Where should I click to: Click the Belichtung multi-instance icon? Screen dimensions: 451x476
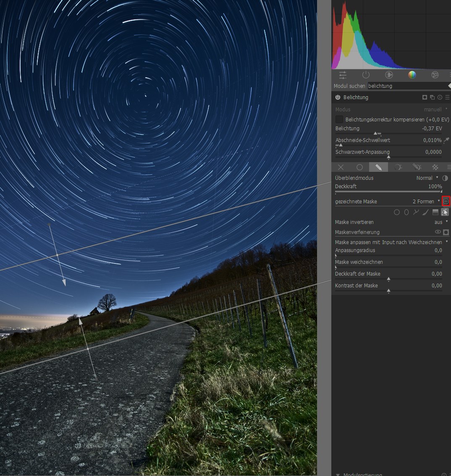[x=432, y=97]
